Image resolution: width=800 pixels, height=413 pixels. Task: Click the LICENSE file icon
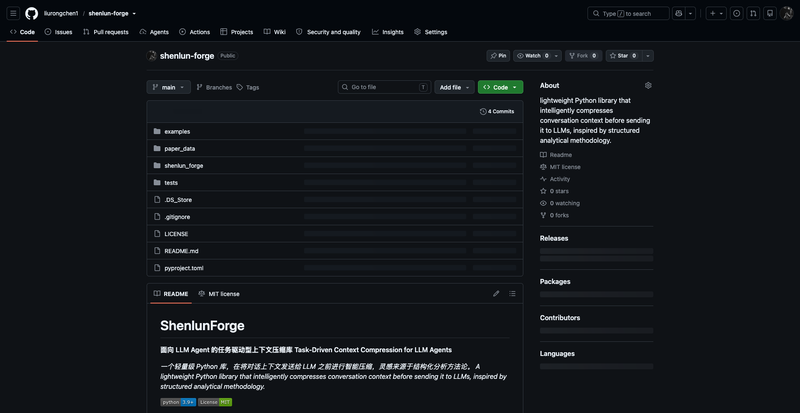tap(157, 234)
